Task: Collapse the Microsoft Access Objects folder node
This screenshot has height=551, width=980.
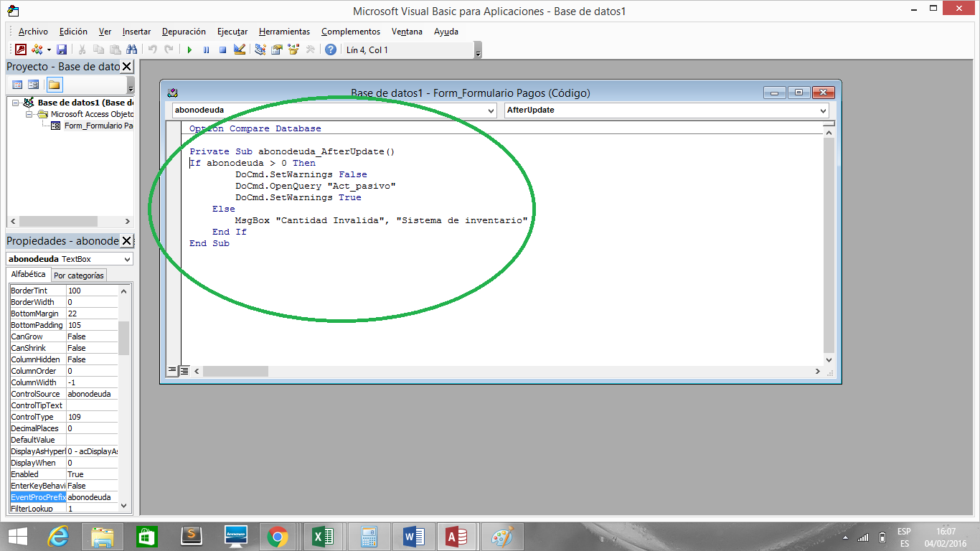Action: [x=29, y=114]
